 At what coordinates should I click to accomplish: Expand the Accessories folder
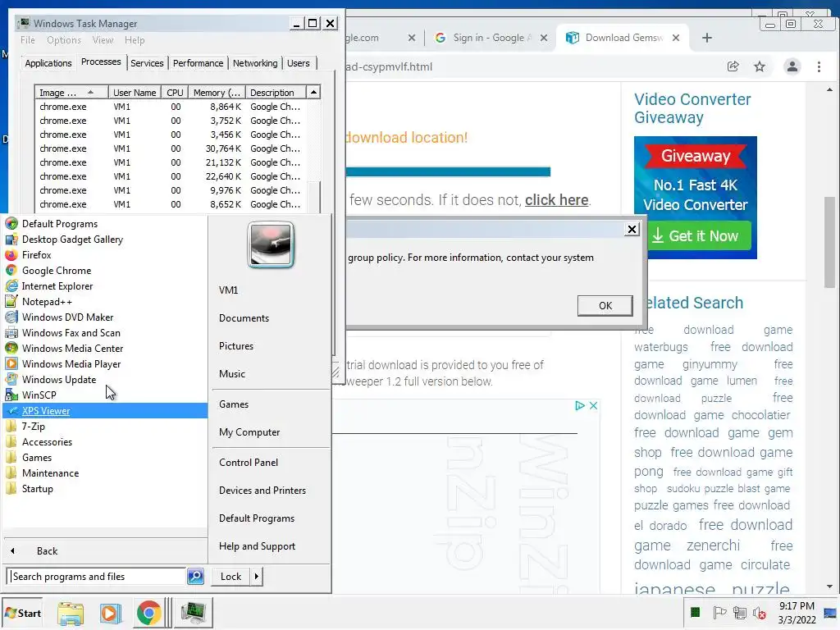pos(47,442)
